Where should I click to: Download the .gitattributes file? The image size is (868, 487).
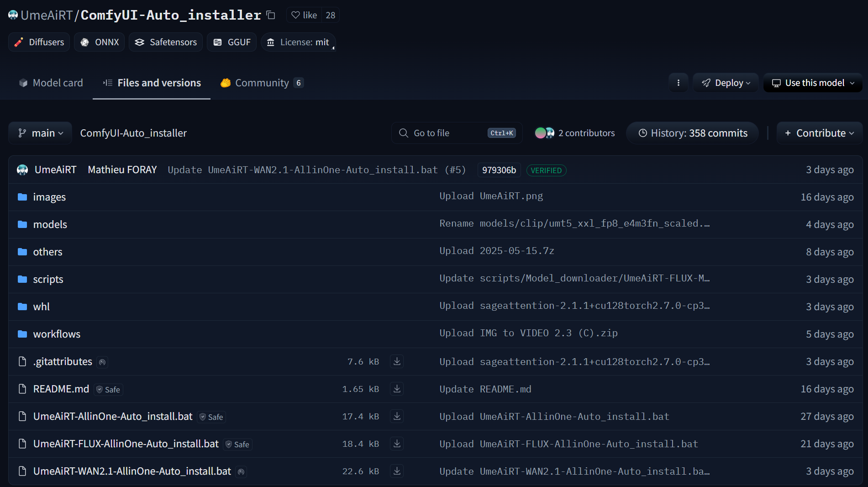coord(397,361)
